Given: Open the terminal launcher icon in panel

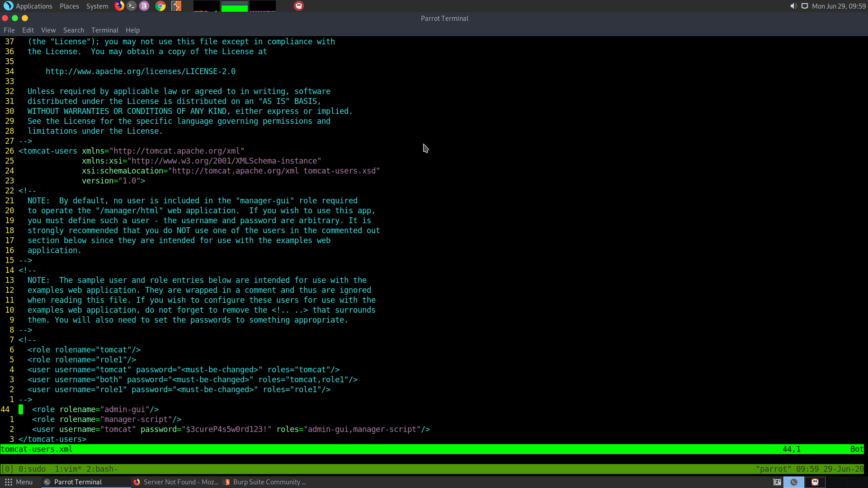Looking at the screenshot, I should click(x=132, y=6).
